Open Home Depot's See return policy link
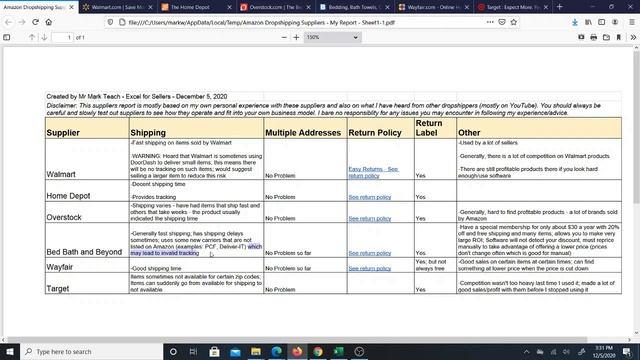Screen dimensions: 640x360 [369, 197]
